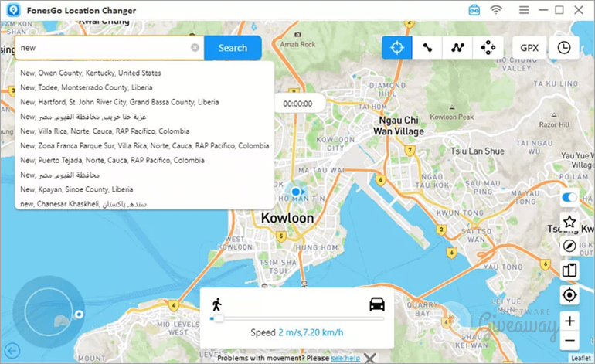Click the blue current location dot on map
Screen dimensions: 595x364
click(x=296, y=192)
